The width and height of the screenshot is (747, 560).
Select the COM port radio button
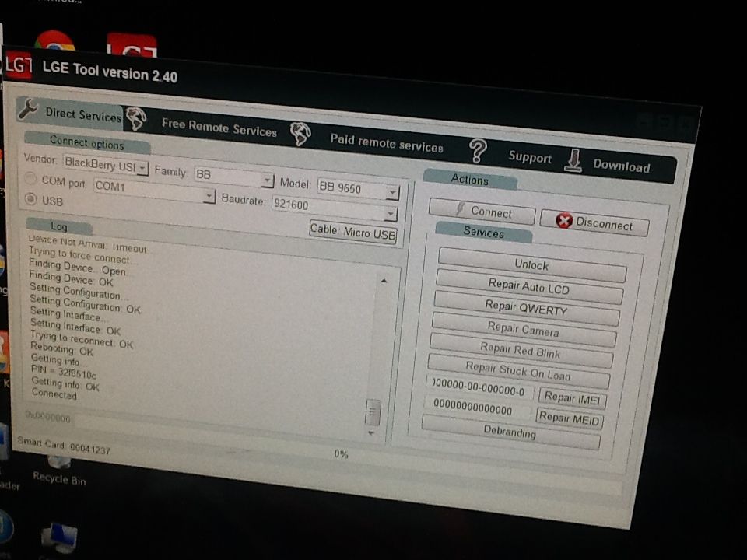point(30,179)
